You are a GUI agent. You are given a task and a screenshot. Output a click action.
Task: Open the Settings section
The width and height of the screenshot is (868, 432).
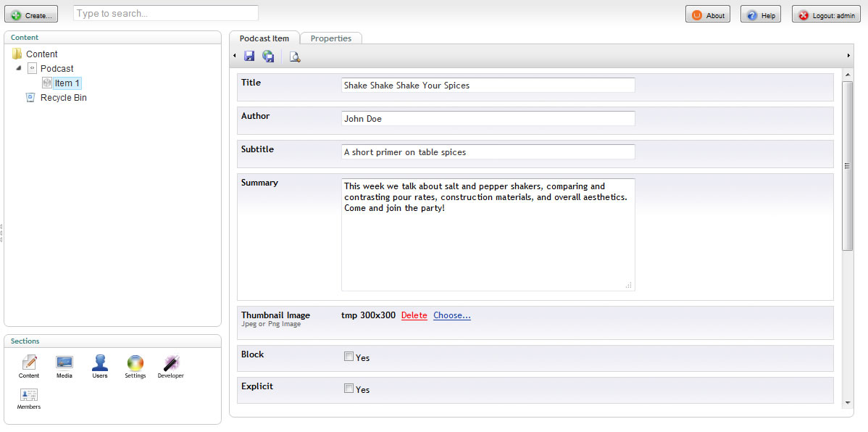point(135,367)
